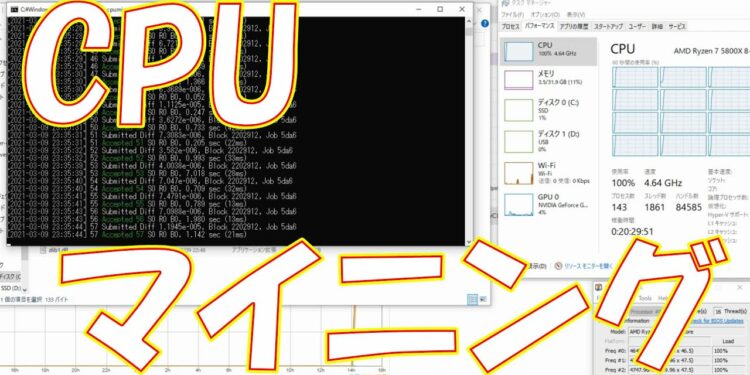The width and height of the screenshot is (750, 375).
Task: Select ディスク 1 (D:) in the performance sidebar
Action: pos(549,141)
